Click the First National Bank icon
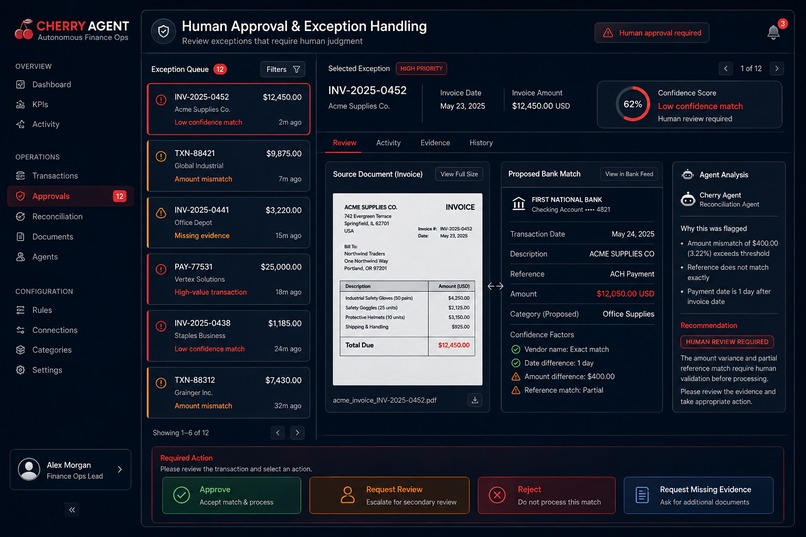The height and width of the screenshot is (537, 806). 519,204
